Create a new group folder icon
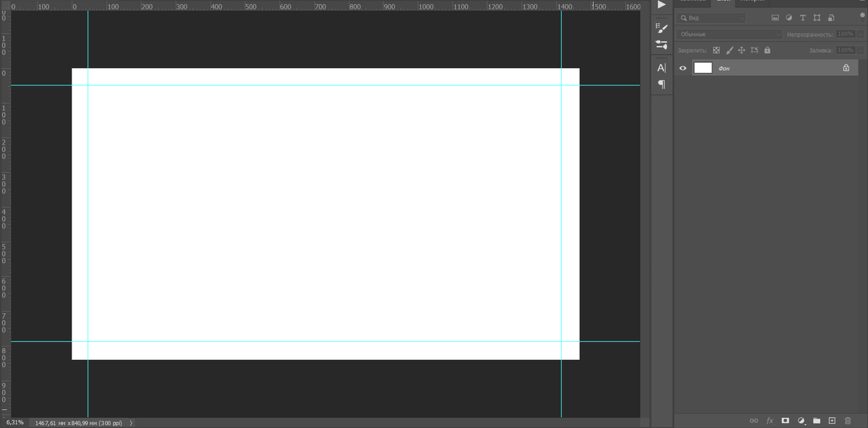 [x=817, y=420]
